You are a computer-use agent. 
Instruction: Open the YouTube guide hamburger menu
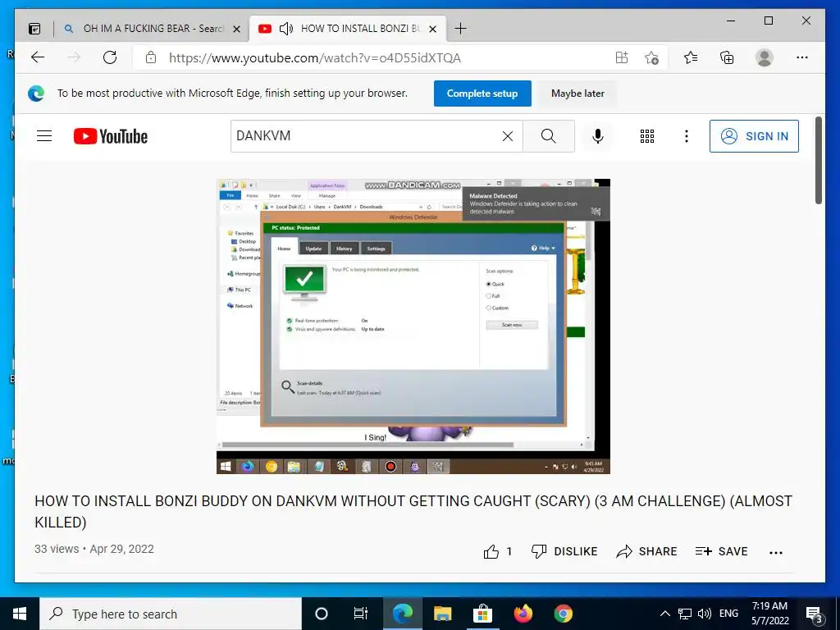44,136
